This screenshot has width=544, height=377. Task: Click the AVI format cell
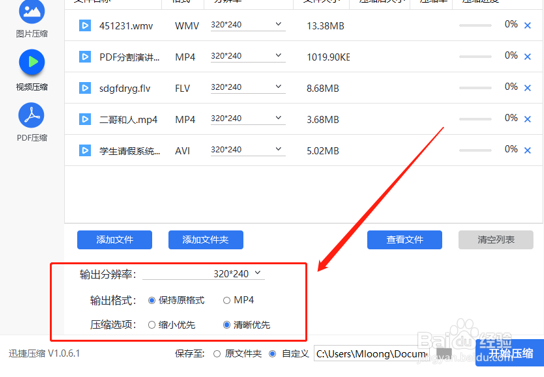[182, 151]
